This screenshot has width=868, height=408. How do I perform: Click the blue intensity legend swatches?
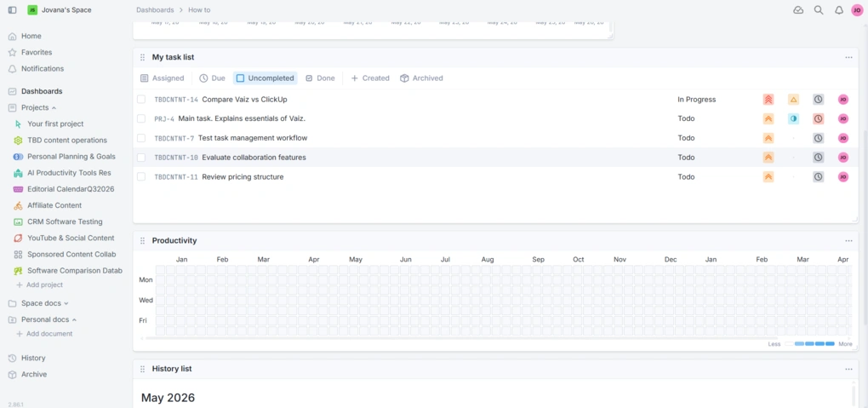814,344
